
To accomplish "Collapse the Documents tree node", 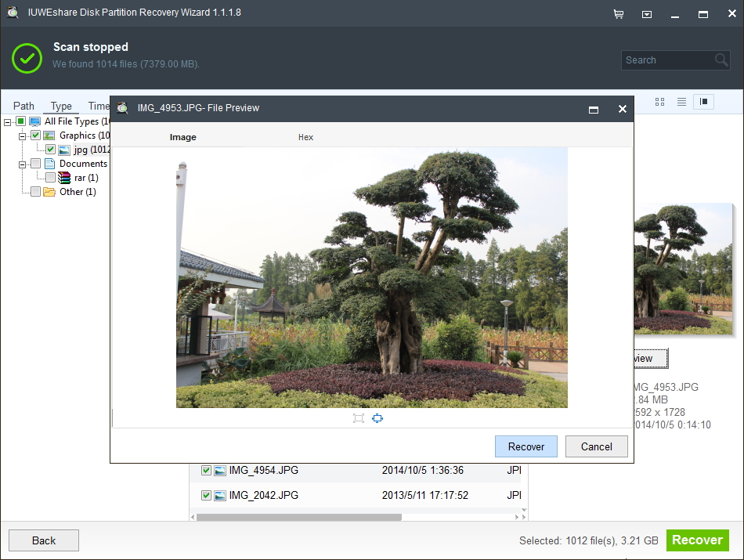I will click(23, 164).
